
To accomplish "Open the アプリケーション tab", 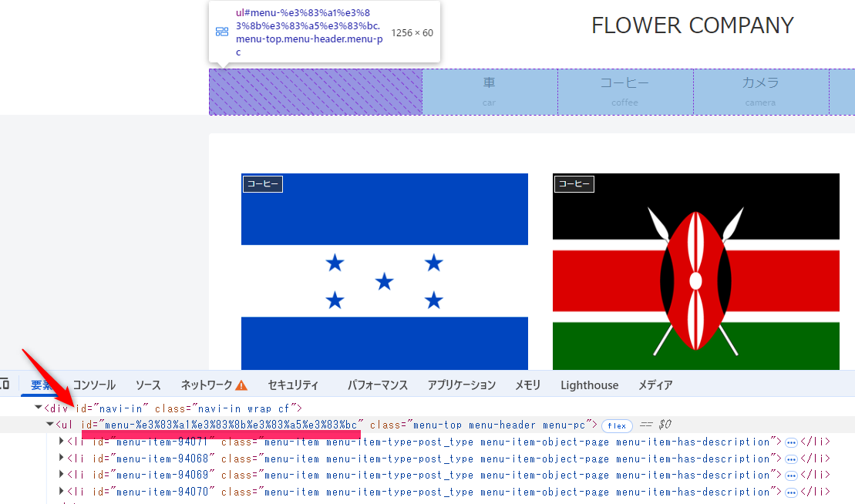I will coord(461,385).
